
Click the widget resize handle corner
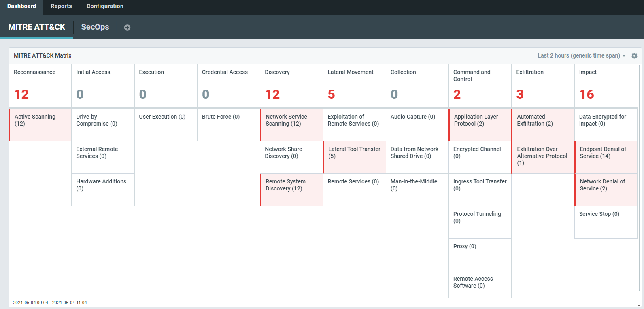point(639,304)
